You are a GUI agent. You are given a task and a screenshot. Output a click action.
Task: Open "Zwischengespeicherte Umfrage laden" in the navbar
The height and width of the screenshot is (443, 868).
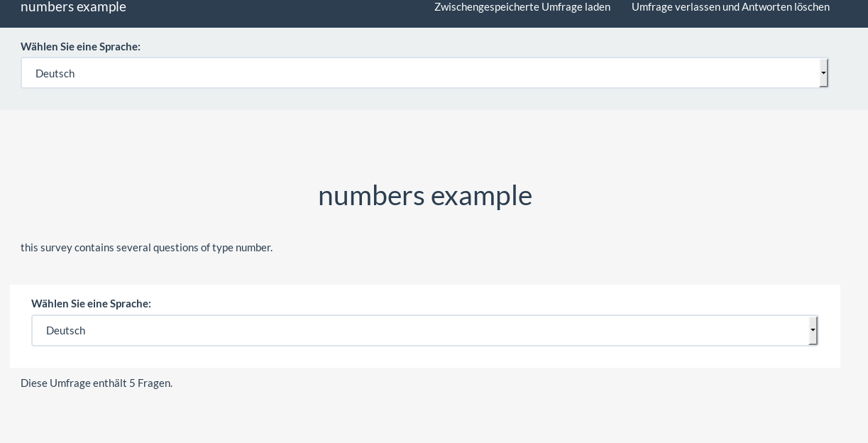tap(522, 7)
